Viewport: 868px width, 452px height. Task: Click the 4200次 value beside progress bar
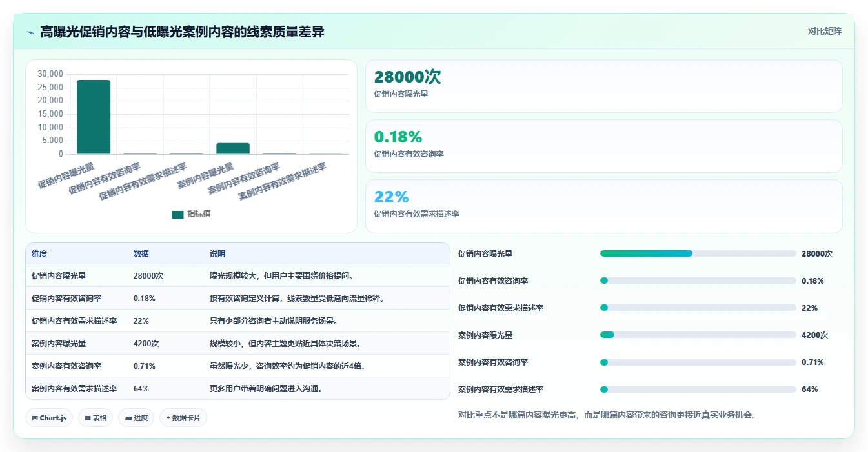coord(814,335)
